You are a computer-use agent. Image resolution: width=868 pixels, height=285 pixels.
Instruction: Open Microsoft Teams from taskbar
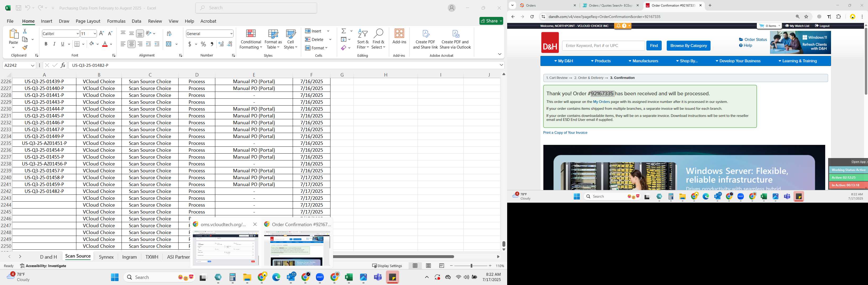tap(378, 277)
